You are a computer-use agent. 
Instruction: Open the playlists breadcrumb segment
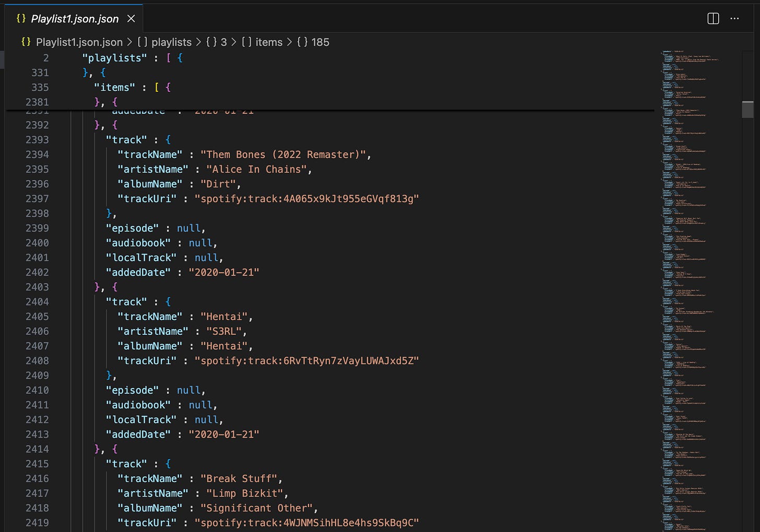(x=171, y=42)
